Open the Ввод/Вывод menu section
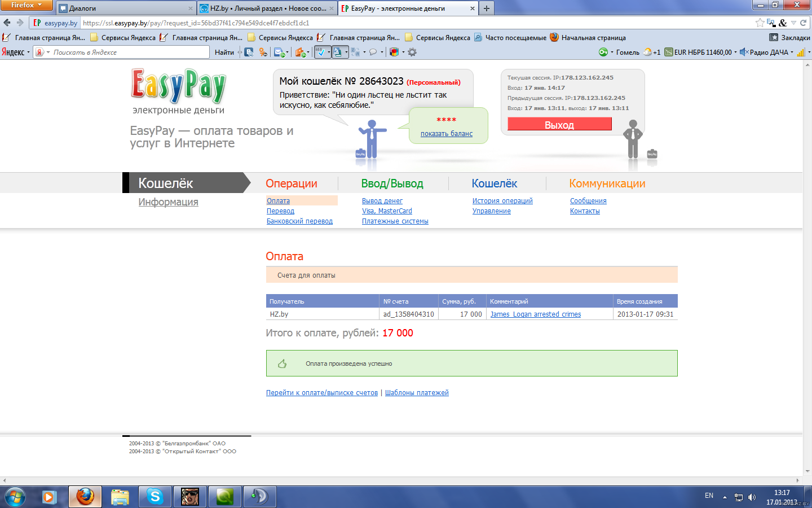This screenshot has height=508, width=812. pos(392,183)
